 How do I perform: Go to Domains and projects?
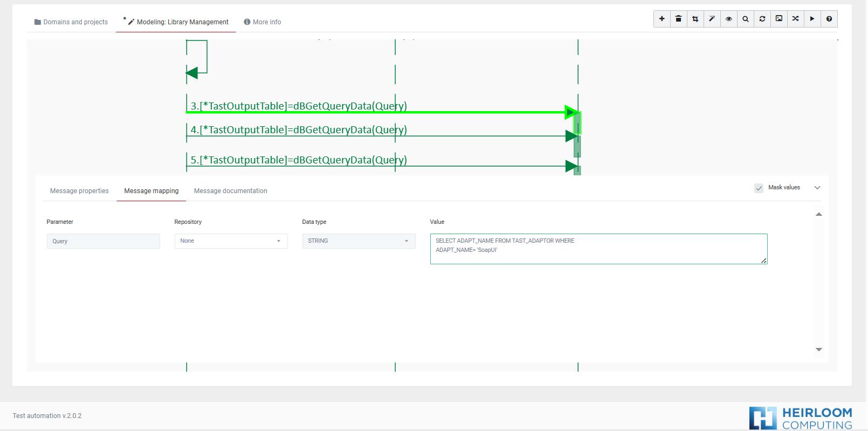tap(71, 22)
